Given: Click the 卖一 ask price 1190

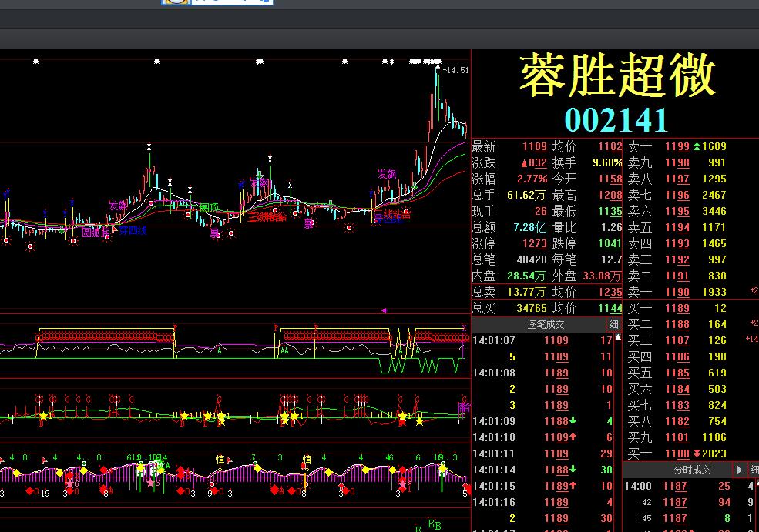Looking at the screenshot, I should [x=677, y=292].
